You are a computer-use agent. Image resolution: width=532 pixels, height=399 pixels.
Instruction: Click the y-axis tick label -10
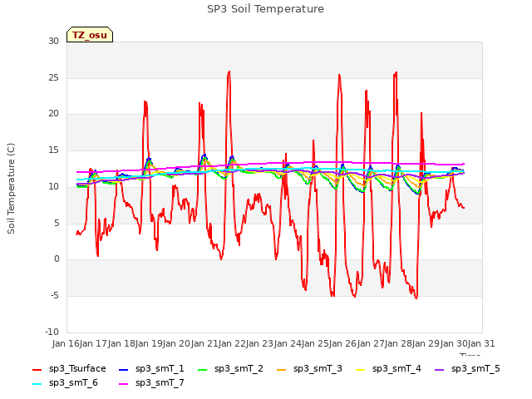(x=52, y=332)
